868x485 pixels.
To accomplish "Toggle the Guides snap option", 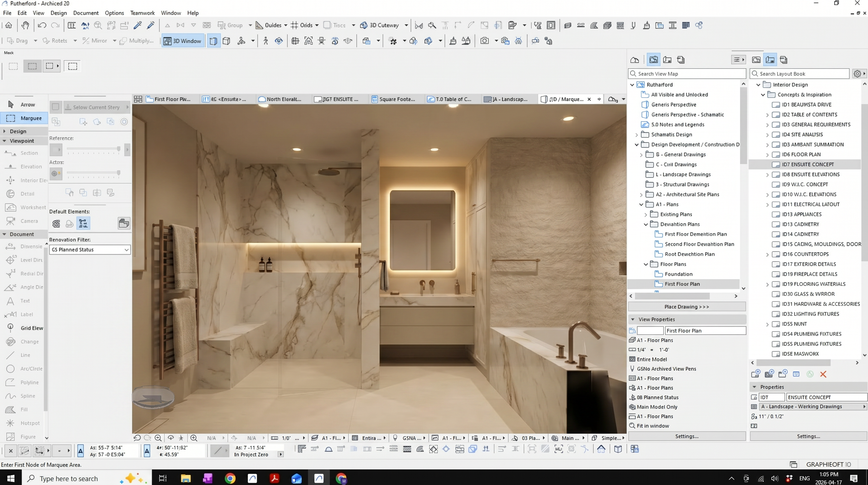I will [x=268, y=25].
